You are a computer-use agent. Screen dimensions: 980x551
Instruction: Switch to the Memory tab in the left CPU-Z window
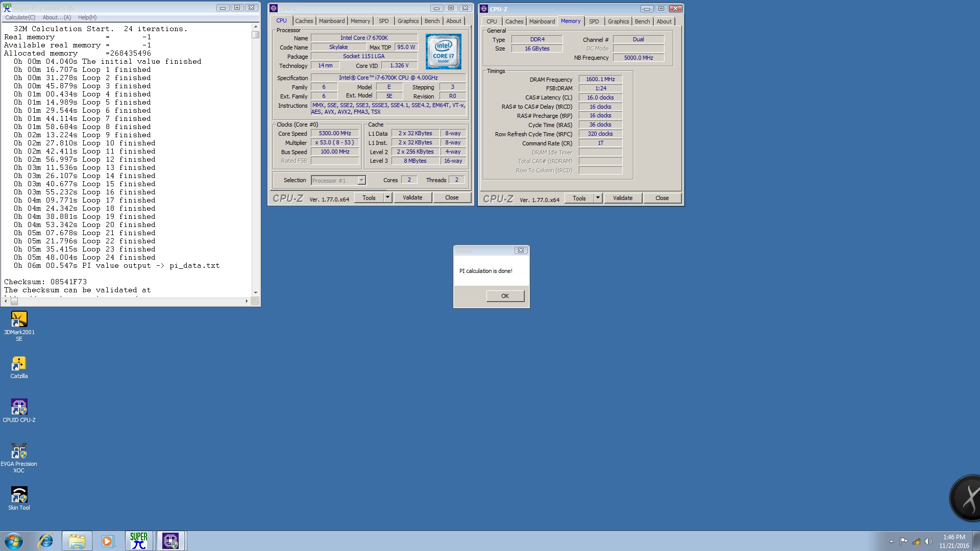tap(360, 21)
